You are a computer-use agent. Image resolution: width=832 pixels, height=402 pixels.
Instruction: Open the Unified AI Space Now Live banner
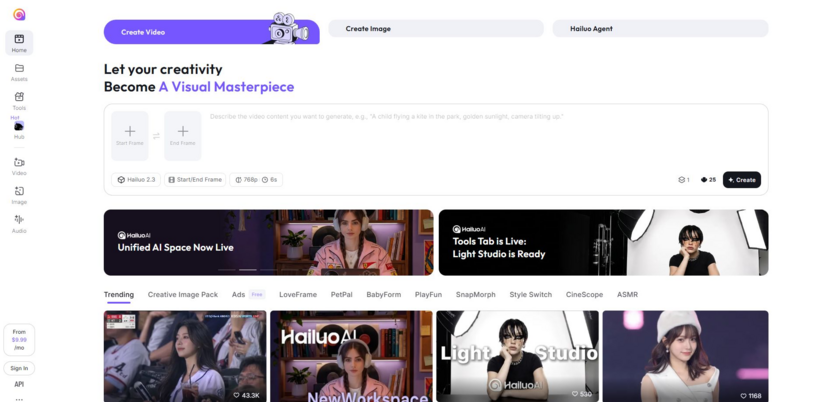tap(268, 242)
